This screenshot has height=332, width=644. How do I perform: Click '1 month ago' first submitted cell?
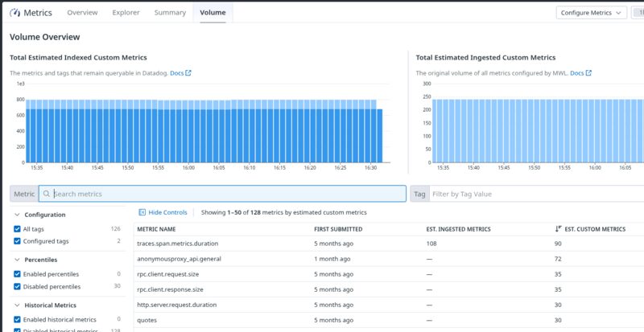click(332, 259)
